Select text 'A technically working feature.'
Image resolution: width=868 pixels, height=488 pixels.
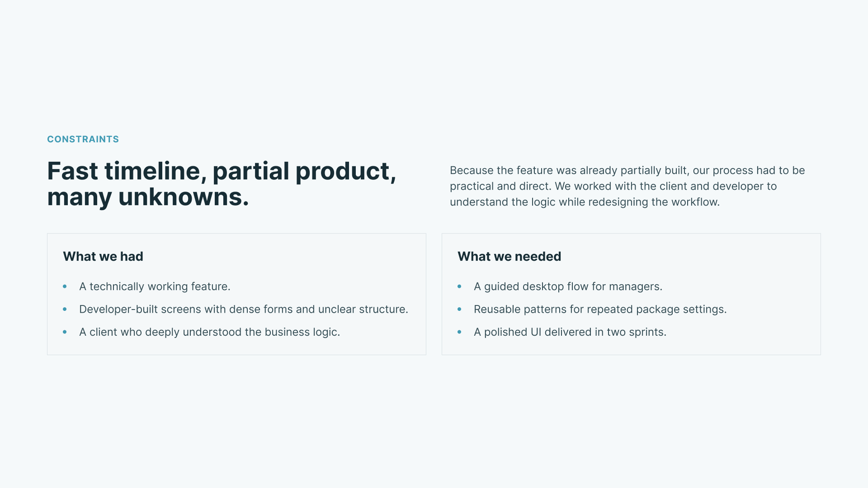point(155,286)
